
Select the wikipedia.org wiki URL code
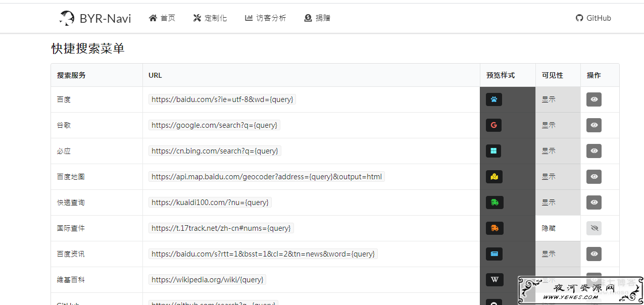click(207, 280)
